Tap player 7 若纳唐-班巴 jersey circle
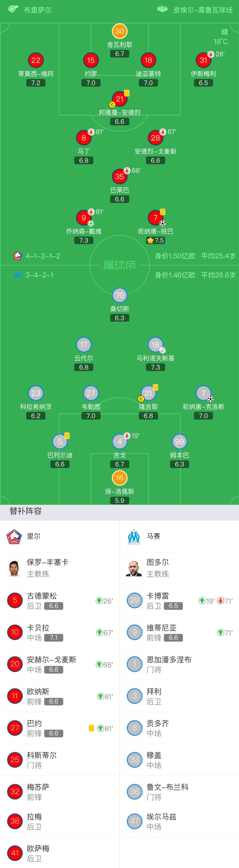Image resolution: width=239 pixels, height=868 pixels. click(155, 218)
